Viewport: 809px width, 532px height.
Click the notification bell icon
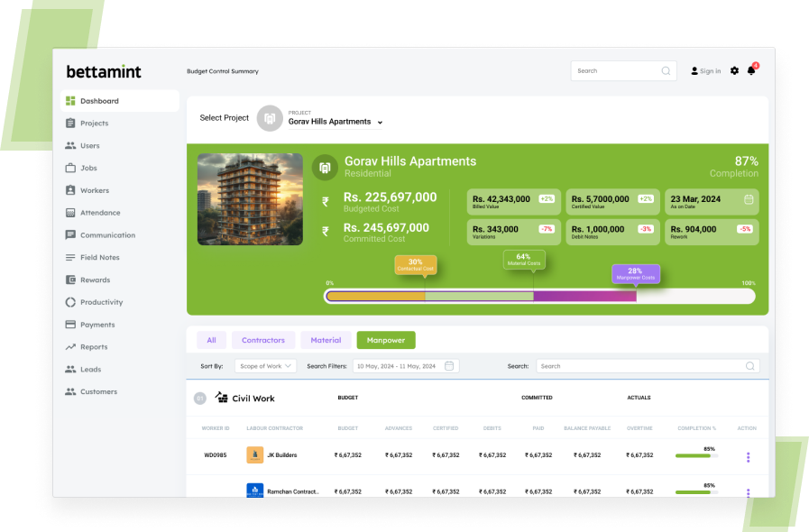click(x=750, y=71)
